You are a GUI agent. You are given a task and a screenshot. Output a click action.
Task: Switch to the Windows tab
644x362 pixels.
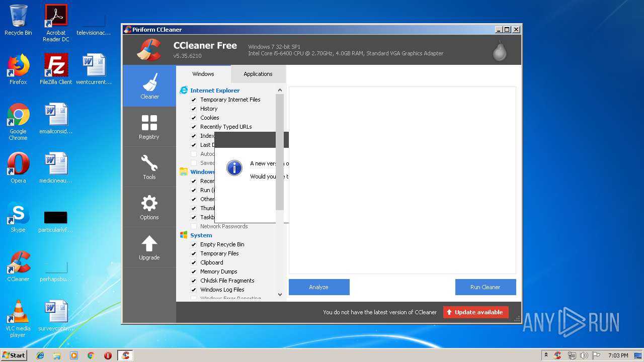(203, 74)
